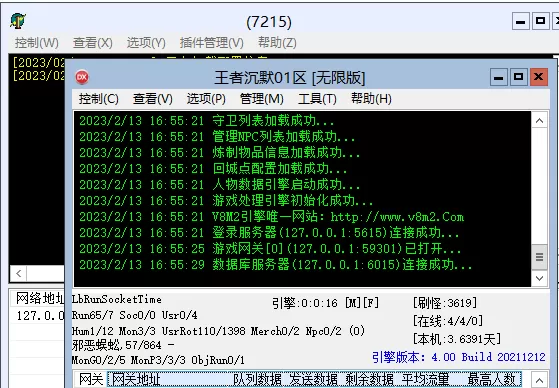Viewport: 559px width, 388px height.
Task: Click the 剩余数据 column header
Action: tap(370, 380)
